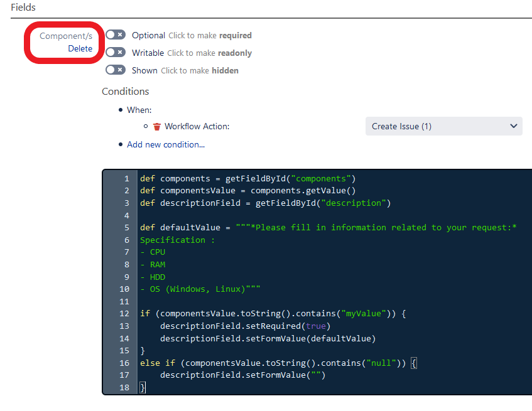The image size is (532, 411).
Task: Toggle the Writable switch to make readonly
Action: pyautogui.click(x=116, y=52)
